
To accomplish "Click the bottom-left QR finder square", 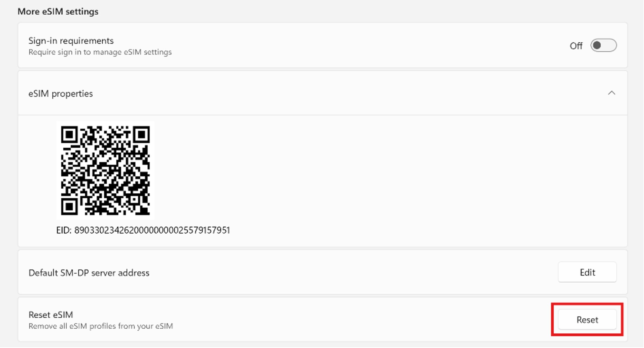I will pos(69,207).
